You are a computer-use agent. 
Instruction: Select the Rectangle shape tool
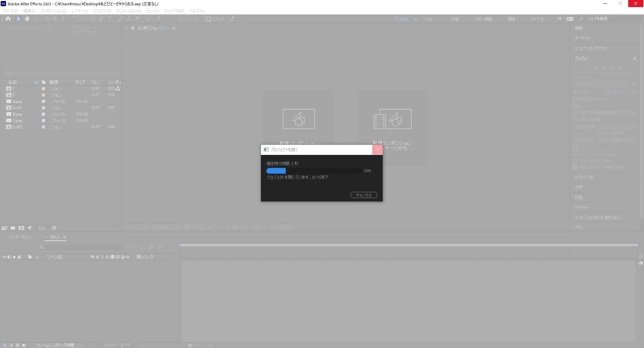click(x=93, y=19)
